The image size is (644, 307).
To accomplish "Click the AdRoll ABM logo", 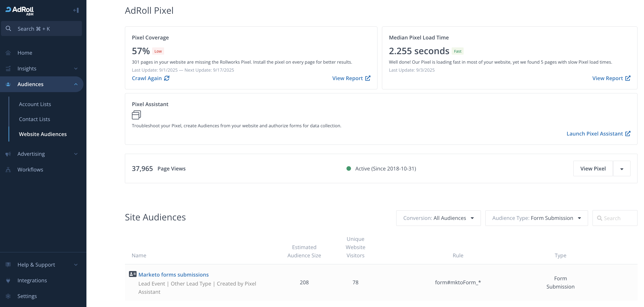I will (x=20, y=10).
